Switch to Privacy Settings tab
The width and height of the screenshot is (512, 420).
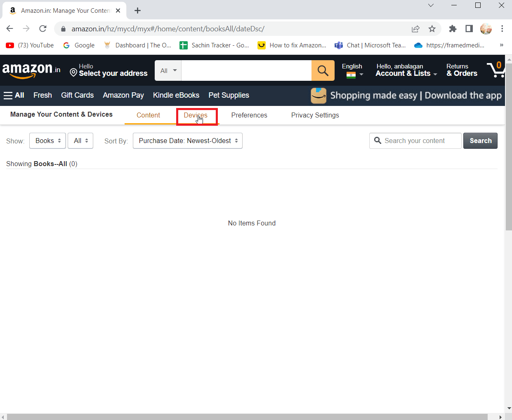click(315, 115)
